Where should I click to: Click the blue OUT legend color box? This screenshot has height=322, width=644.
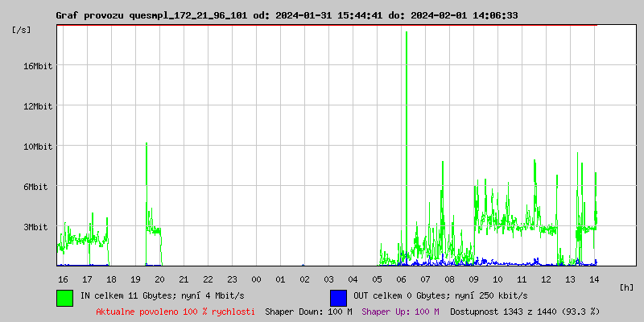tap(338, 297)
